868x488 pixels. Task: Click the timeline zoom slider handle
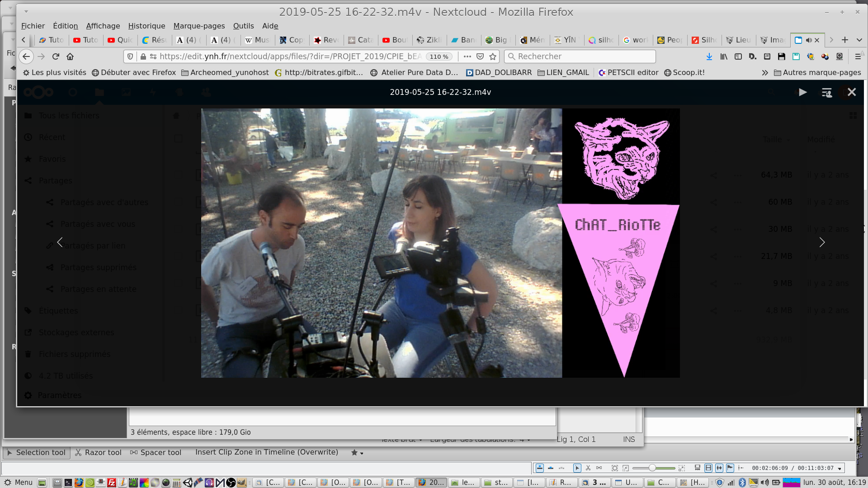[x=652, y=468]
